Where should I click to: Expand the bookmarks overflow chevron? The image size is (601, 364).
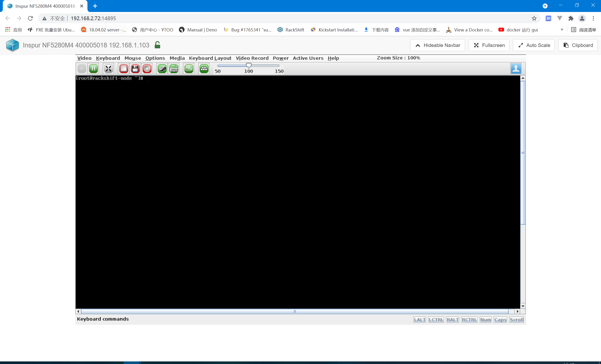pos(562,30)
